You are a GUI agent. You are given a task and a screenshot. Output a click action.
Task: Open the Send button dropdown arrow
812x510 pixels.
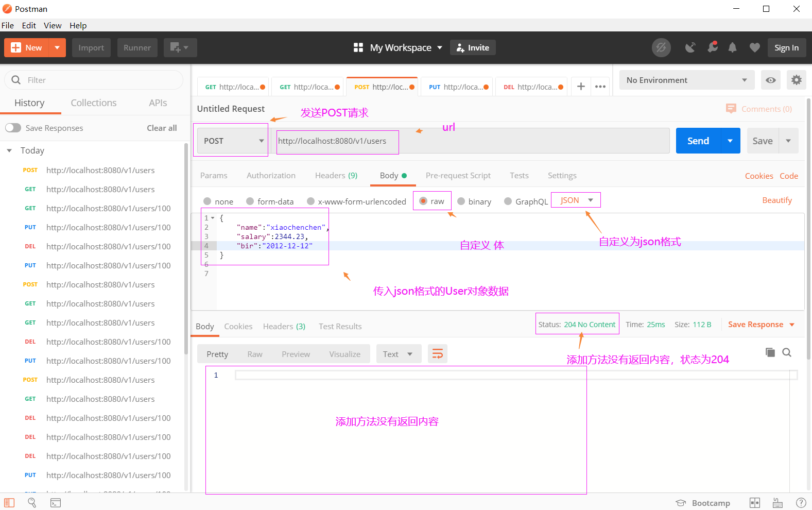tap(730, 141)
